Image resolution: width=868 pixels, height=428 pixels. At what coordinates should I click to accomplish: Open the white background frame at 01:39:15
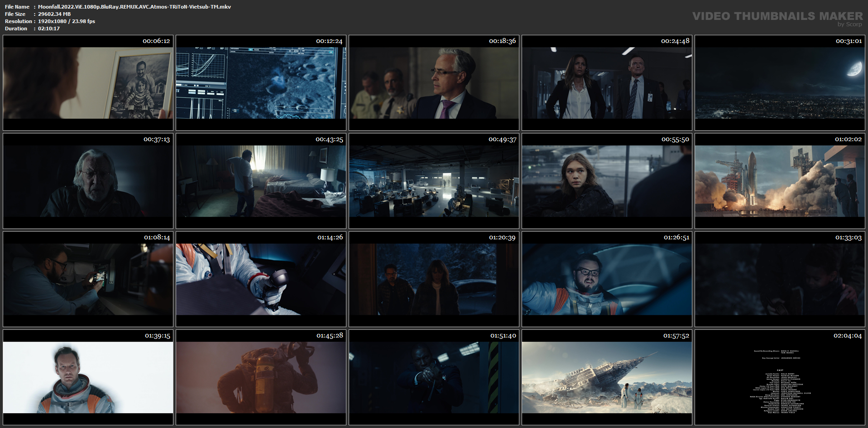point(88,377)
